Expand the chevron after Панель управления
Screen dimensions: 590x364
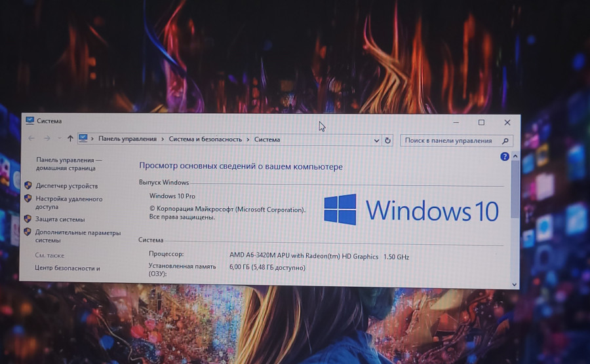point(163,139)
